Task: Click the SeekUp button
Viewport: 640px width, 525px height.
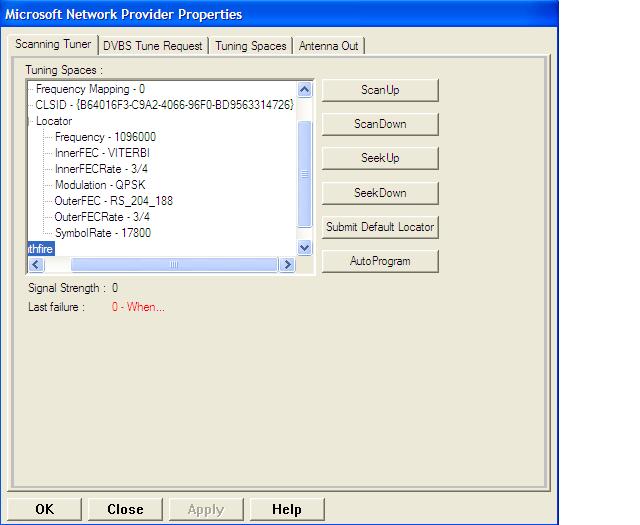Action: pos(380,158)
